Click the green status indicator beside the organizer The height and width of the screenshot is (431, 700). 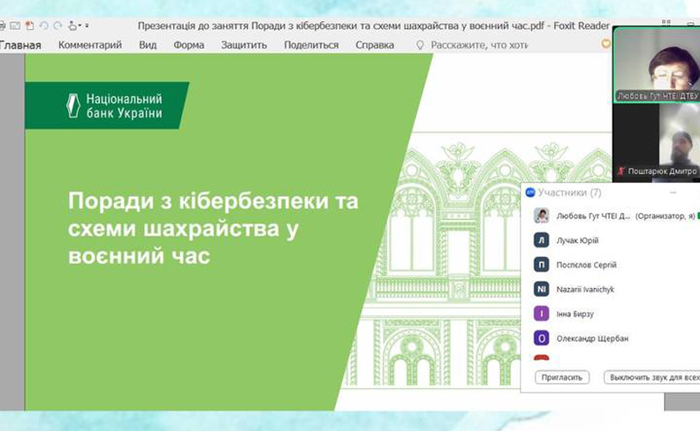tap(697, 215)
